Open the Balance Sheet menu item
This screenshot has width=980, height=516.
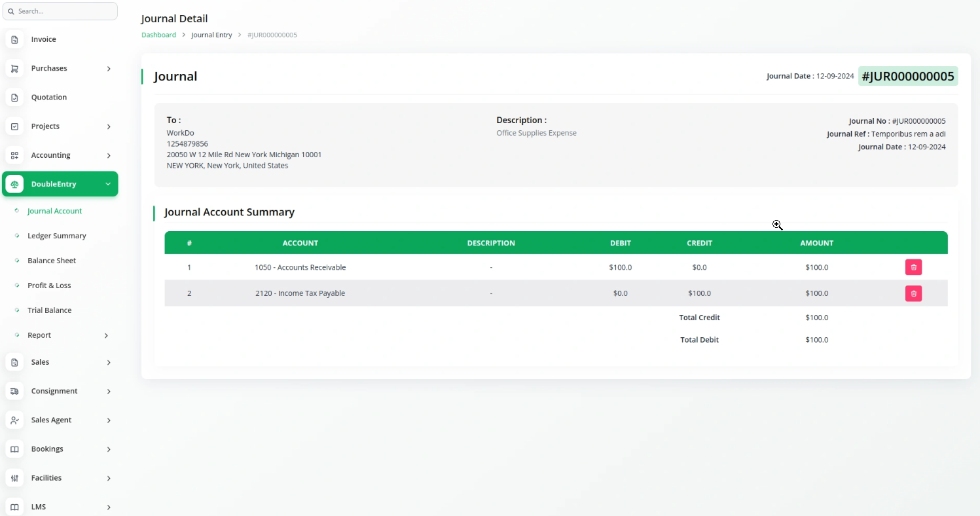(51, 261)
